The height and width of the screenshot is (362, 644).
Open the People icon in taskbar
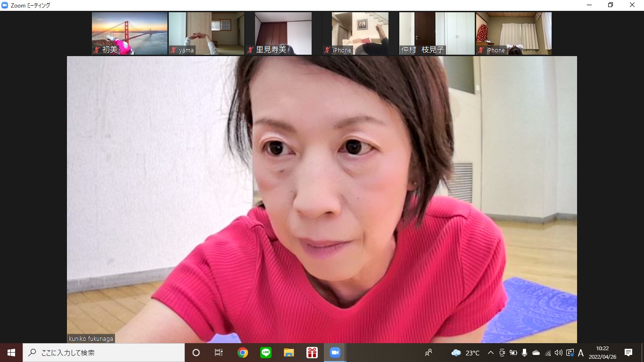[x=429, y=353]
